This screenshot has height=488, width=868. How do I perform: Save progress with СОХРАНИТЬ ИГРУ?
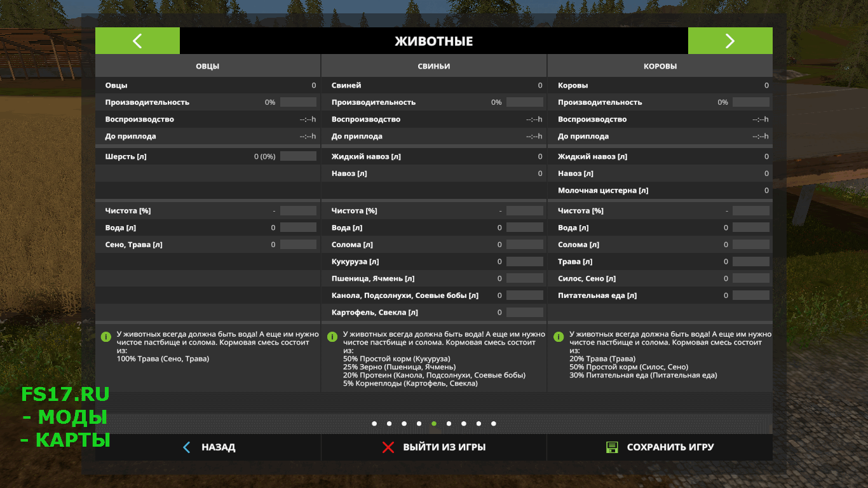(x=670, y=447)
